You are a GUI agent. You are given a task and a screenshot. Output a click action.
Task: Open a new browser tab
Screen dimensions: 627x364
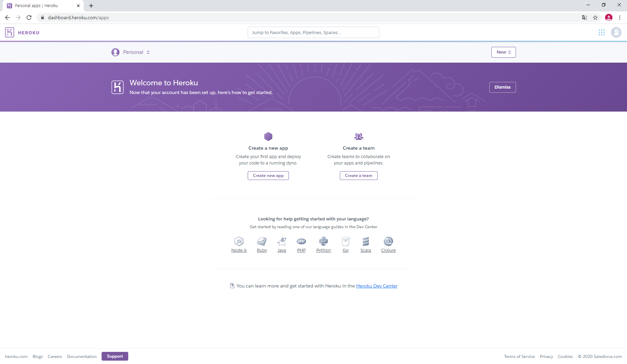pyautogui.click(x=91, y=6)
